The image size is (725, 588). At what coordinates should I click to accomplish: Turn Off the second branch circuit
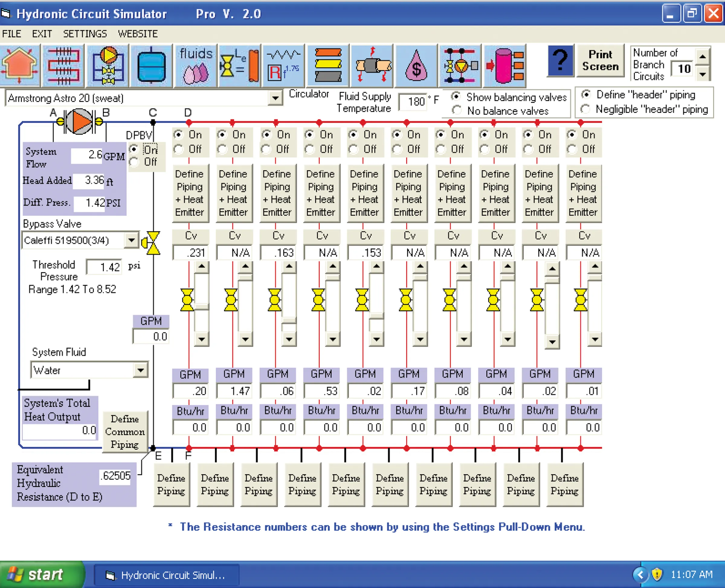[x=223, y=149]
